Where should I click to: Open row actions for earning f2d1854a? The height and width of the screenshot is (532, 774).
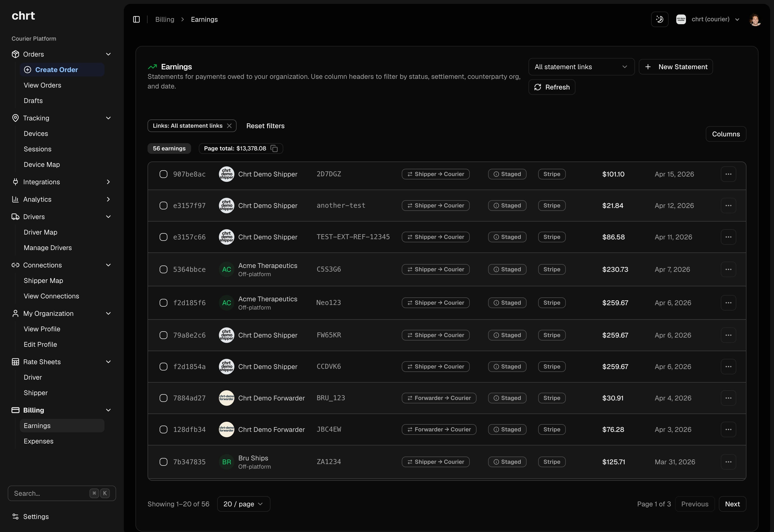click(728, 367)
